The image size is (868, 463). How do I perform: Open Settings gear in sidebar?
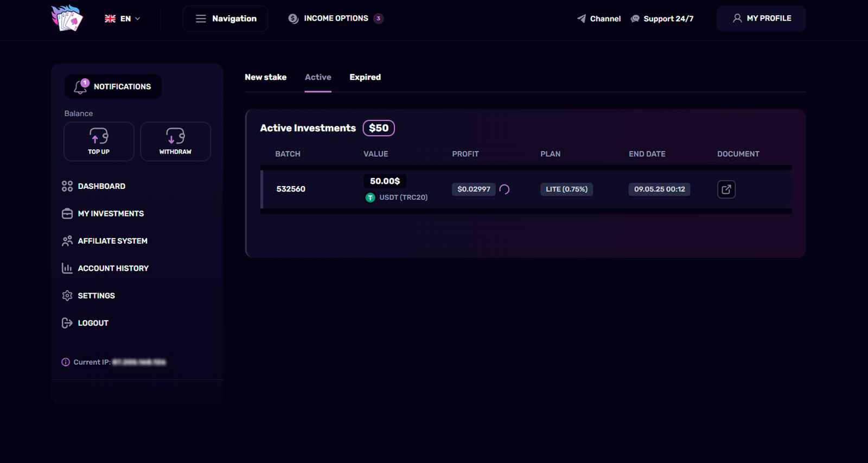[x=67, y=296]
